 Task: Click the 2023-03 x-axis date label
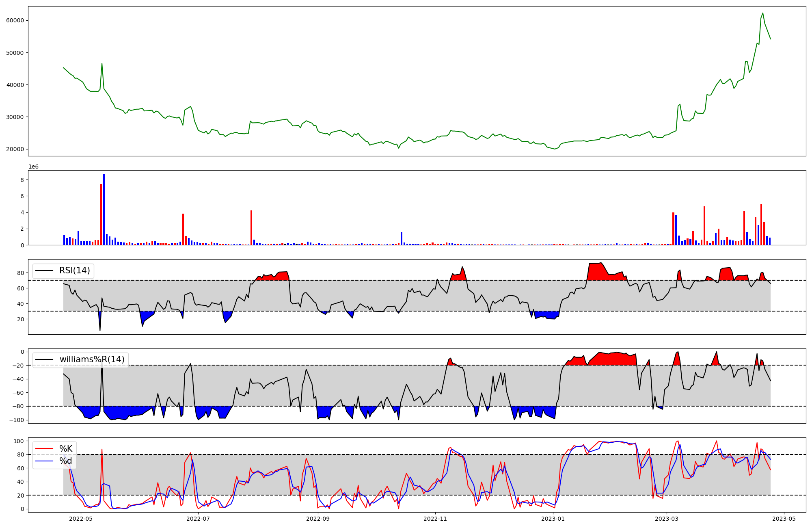point(667,519)
